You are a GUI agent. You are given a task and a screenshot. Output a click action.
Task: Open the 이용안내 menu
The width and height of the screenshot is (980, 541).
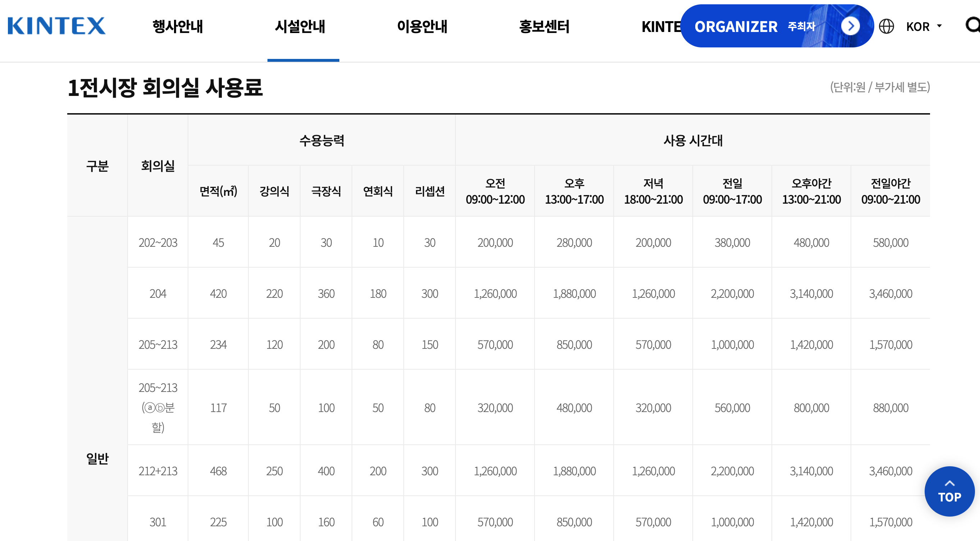pyautogui.click(x=422, y=26)
